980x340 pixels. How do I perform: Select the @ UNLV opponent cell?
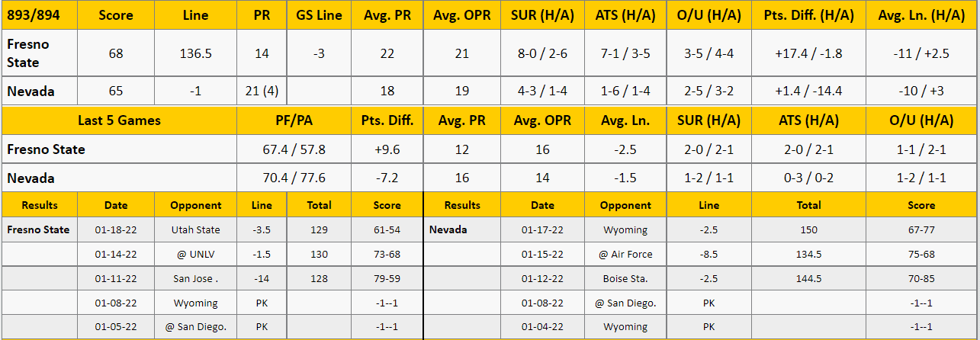tap(196, 254)
